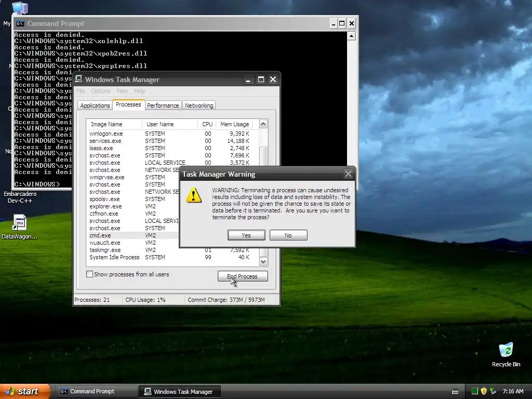532x399 pixels.
Task: Select the My Computer desktop icon
Action: pyautogui.click(x=20, y=8)
